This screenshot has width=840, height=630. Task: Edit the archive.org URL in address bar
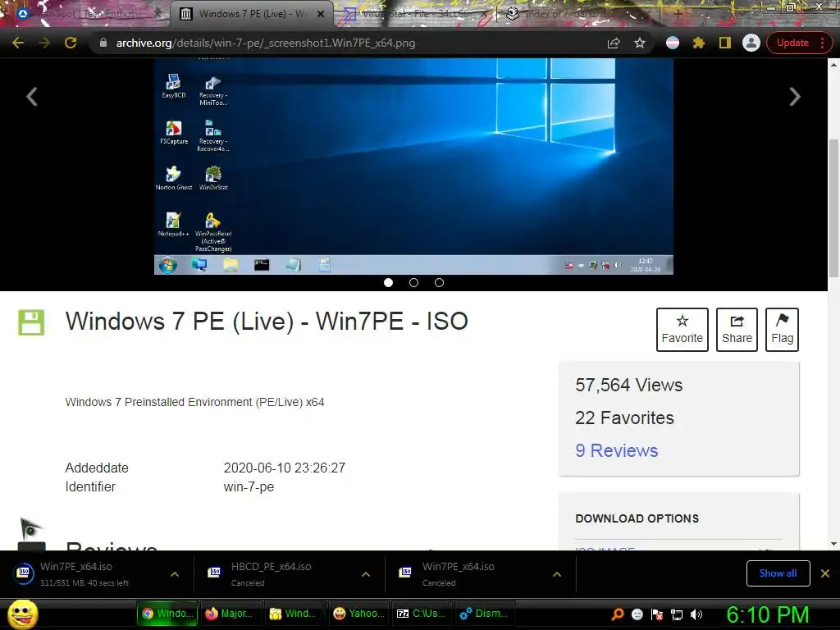coord(266,43)
